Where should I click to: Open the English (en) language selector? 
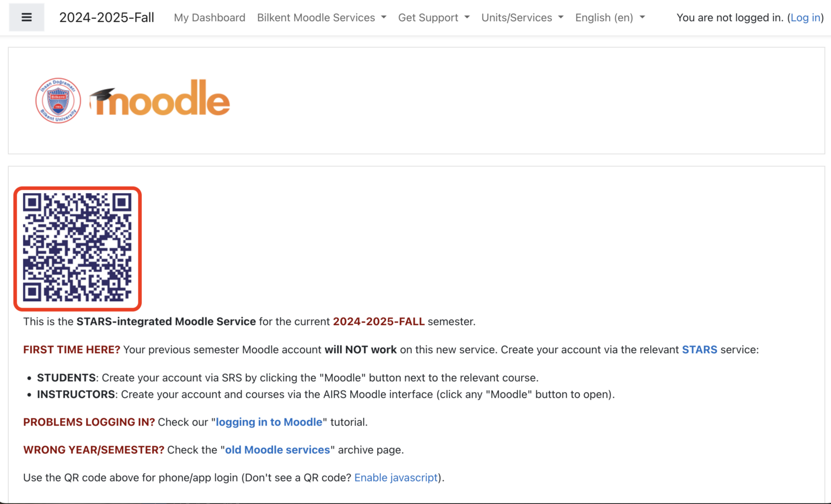pos(610,17)
